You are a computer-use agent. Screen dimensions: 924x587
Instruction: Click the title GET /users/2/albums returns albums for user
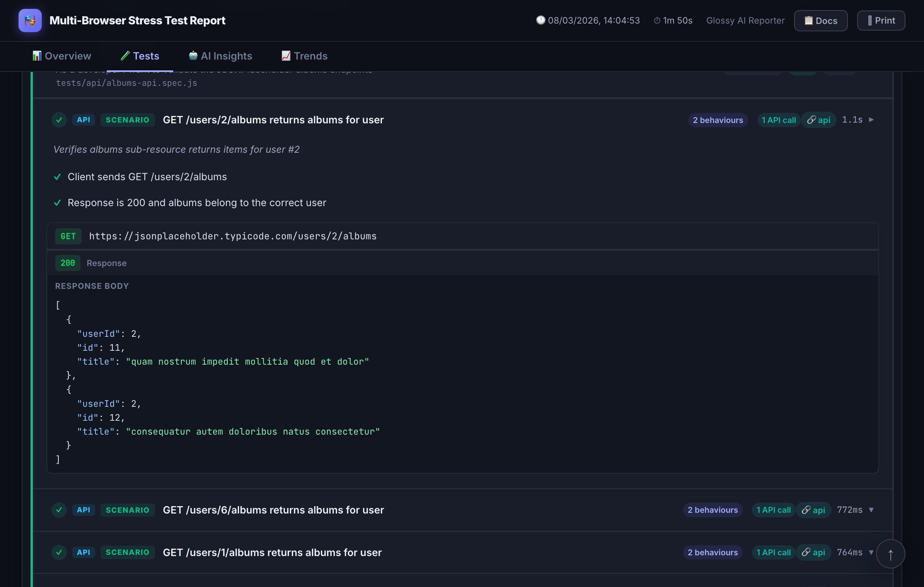273,120
